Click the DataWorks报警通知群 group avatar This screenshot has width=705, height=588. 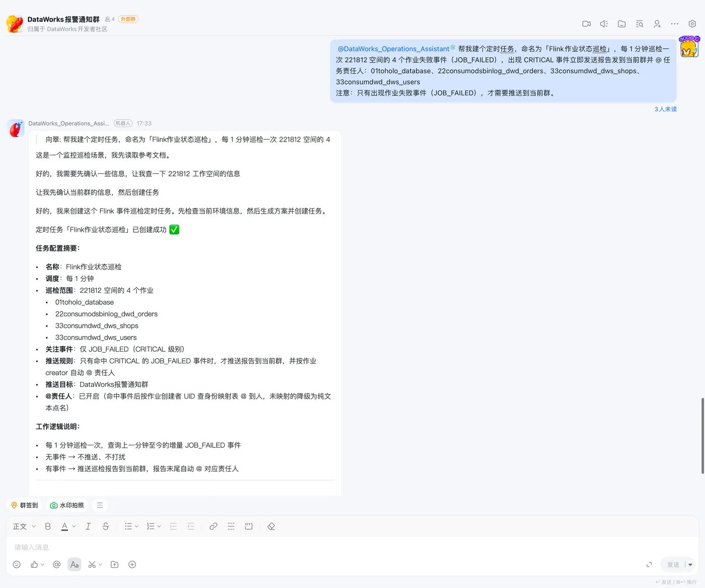click(15, 24)
